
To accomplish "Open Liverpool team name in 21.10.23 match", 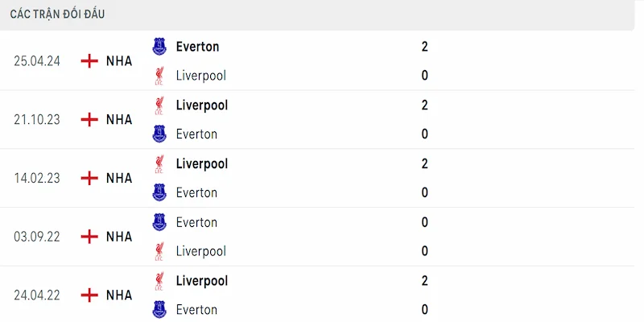I will tap(202, 105).
